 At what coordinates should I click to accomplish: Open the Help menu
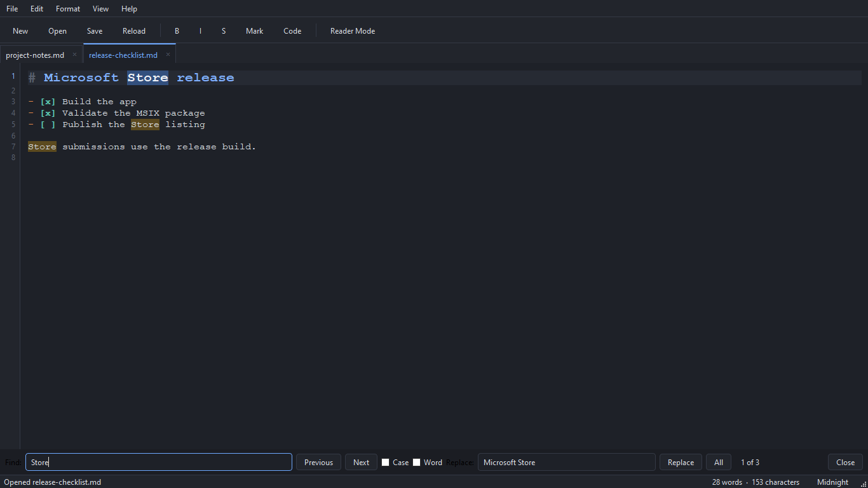pyautogui.click(x=129, y=9)
